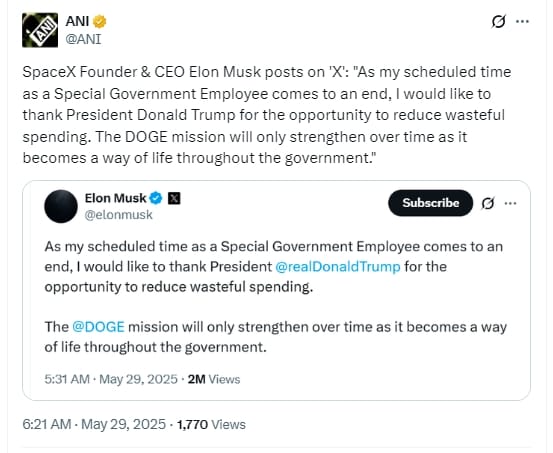Open Grok icon on ANI post
The image size is (553, 453).
pyautogui.click(x=499, y=22)
